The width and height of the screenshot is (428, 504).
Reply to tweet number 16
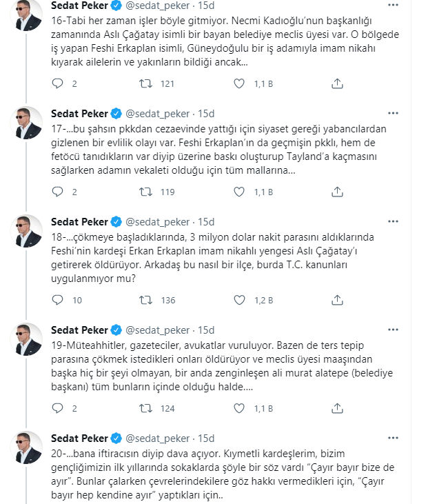tap(57, 83)
